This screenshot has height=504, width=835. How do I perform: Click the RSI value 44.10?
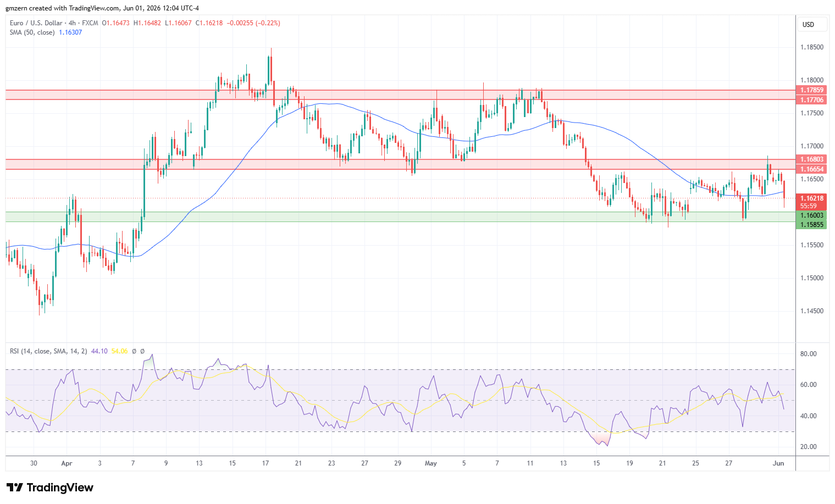(x=99, y=351)
